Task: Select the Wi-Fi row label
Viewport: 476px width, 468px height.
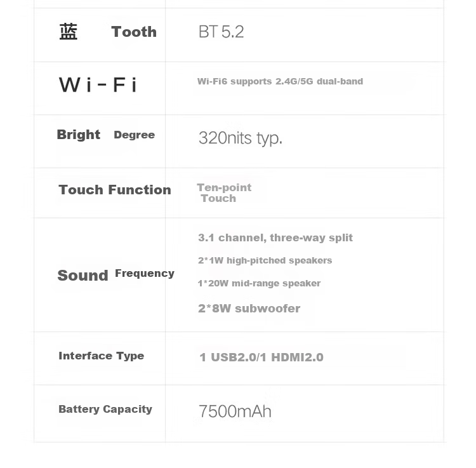Action: pyautogui.click(x=98, y=84)
